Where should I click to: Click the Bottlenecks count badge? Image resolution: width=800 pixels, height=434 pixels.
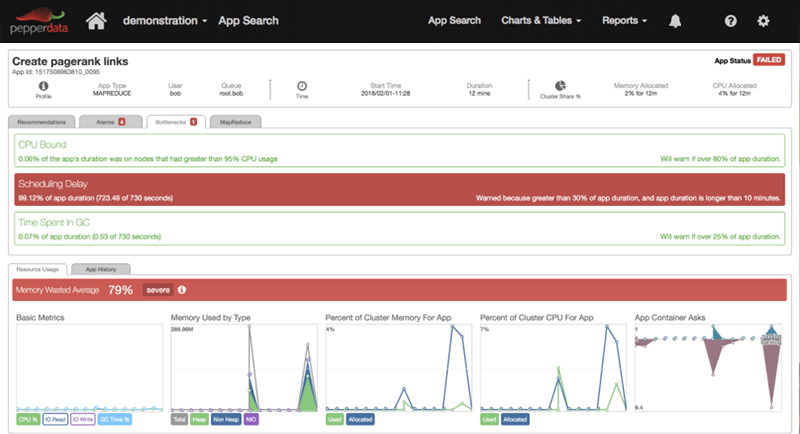click(x=194, y=122)
